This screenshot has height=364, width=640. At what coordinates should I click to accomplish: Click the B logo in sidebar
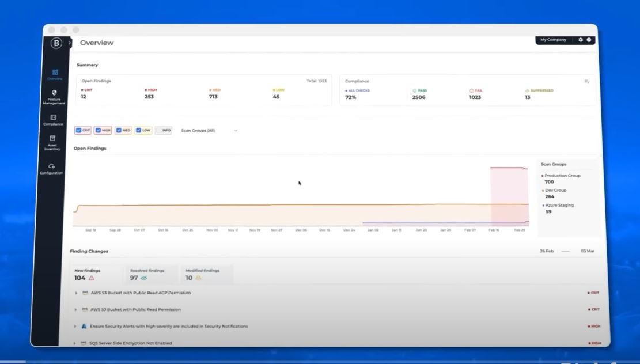coord(56,43)
